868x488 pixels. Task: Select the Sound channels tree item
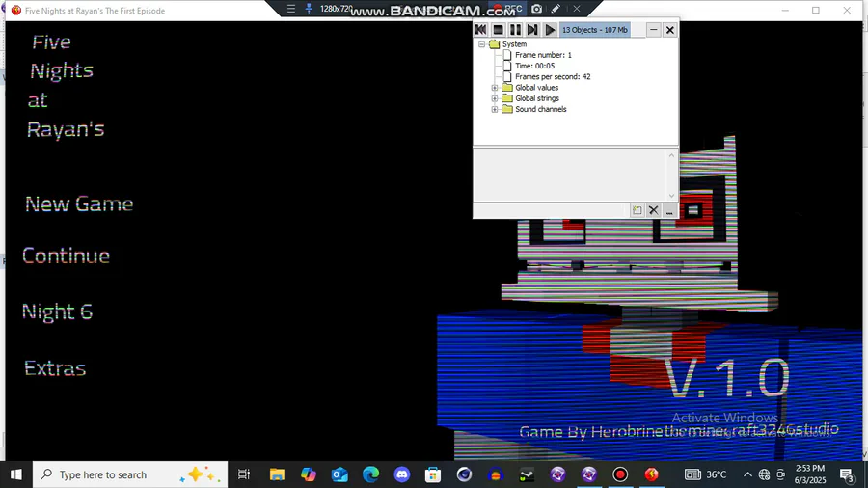click(540, 110)
